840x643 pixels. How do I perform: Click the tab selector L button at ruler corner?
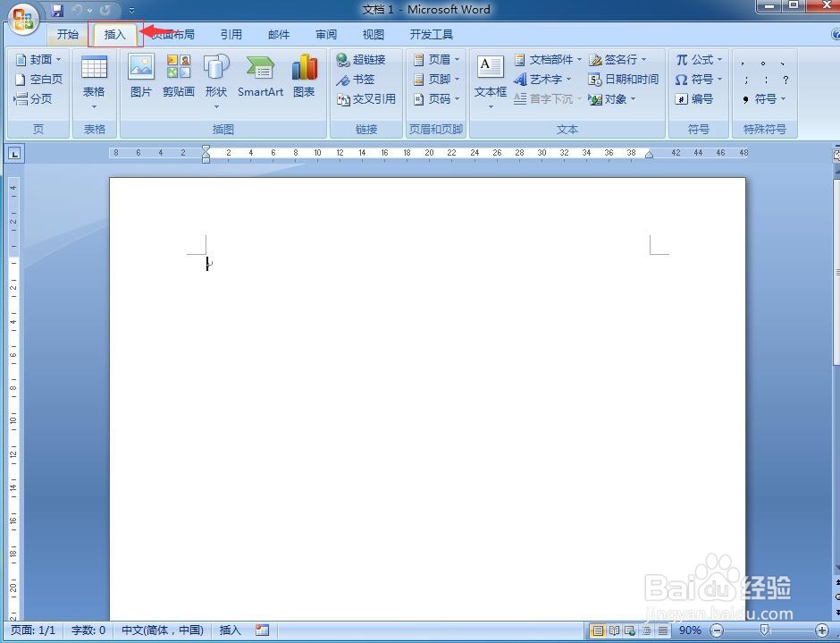[14, 154]
